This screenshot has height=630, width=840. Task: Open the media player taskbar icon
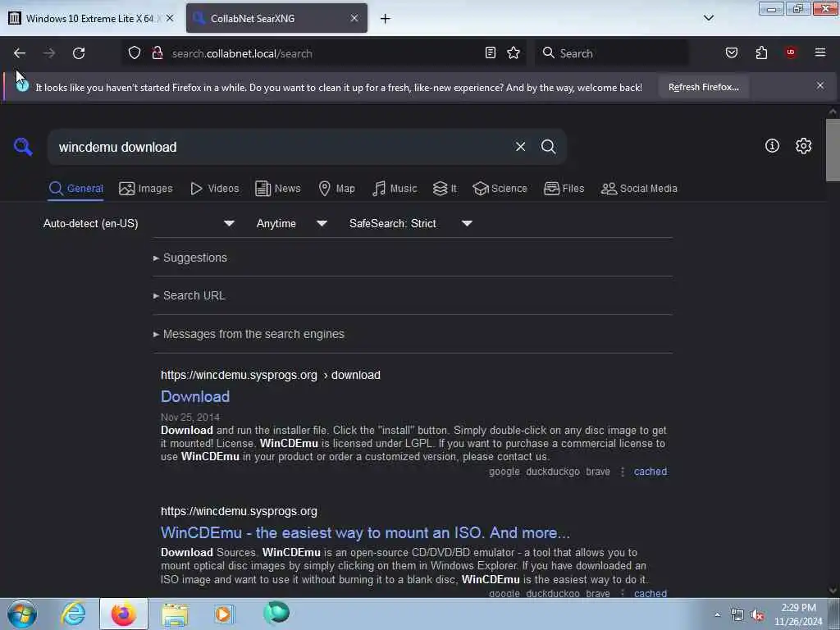click(224, 614)
